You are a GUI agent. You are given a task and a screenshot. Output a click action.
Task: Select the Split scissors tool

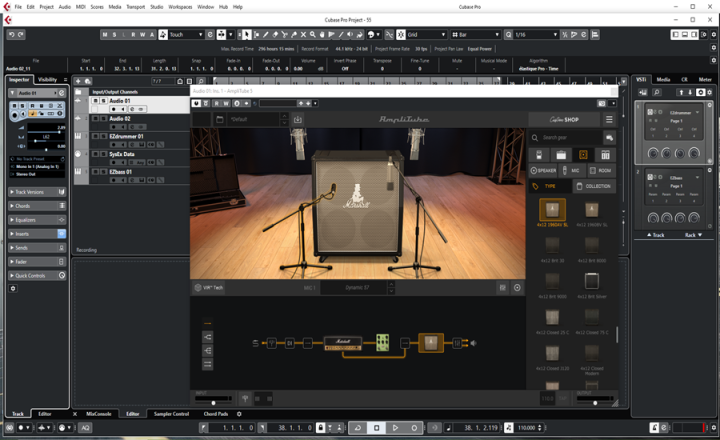point(285,34)
